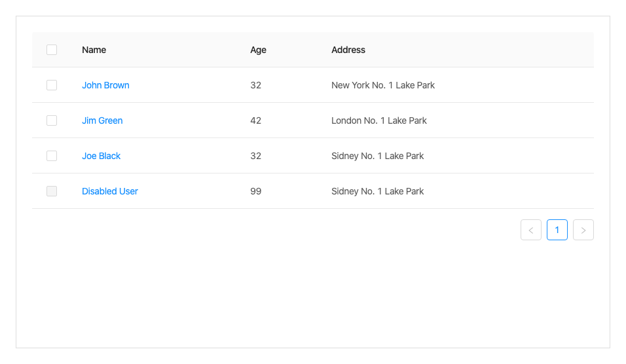This screenshot has width=626, height=364.
Task: Click the London No. 1 Lake Park address
Action: pyautogui.click(x=379, y=120)
